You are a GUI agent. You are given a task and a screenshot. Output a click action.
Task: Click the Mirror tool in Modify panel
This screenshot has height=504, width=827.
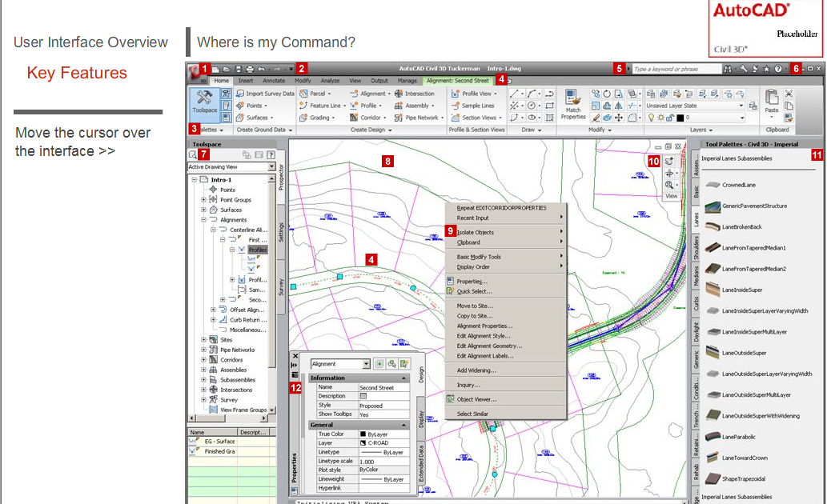(619, 106)
